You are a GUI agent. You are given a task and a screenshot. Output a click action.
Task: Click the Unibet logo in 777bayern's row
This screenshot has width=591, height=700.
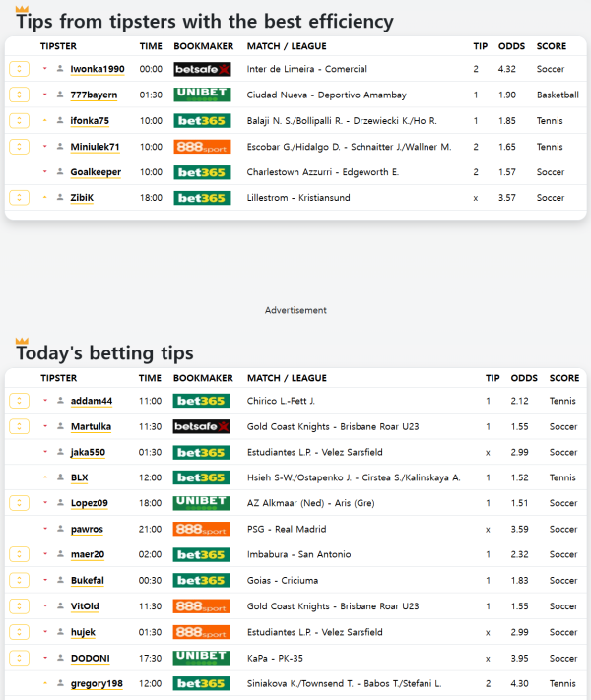click(x=201, y=95)
